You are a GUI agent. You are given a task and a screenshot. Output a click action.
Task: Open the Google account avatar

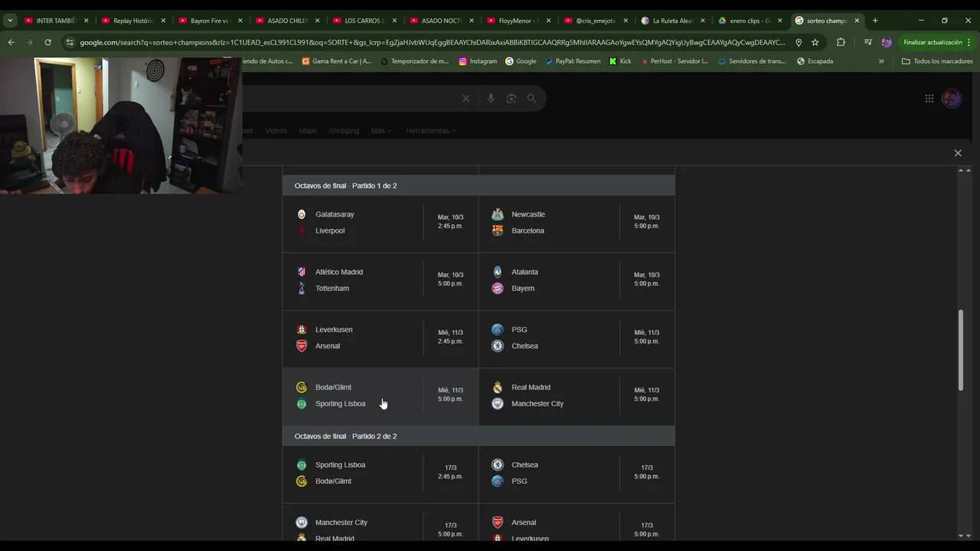[x=952, y=99]
